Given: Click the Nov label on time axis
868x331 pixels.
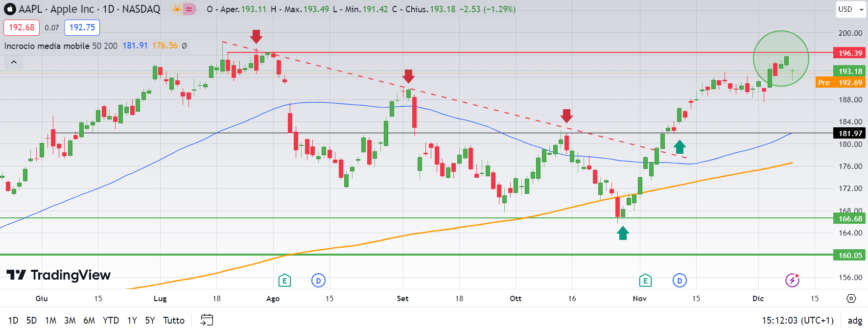Looking at the screenshot, I should [639, 298].
